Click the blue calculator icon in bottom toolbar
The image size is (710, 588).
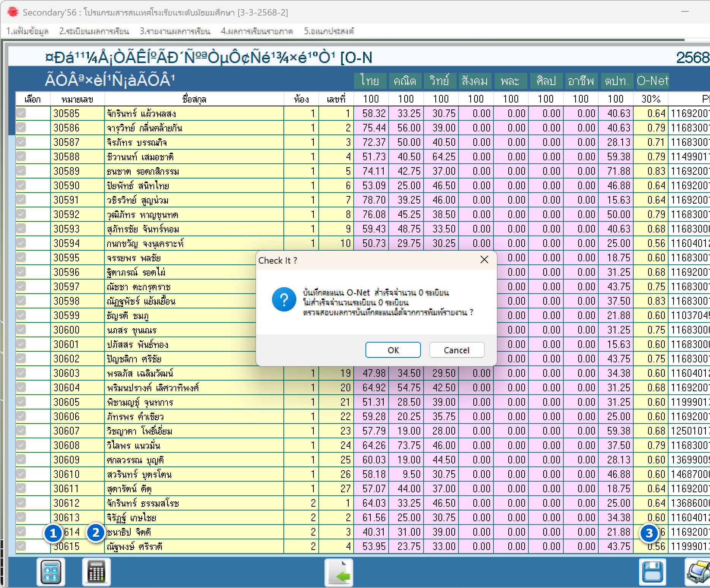coord(51,572)
